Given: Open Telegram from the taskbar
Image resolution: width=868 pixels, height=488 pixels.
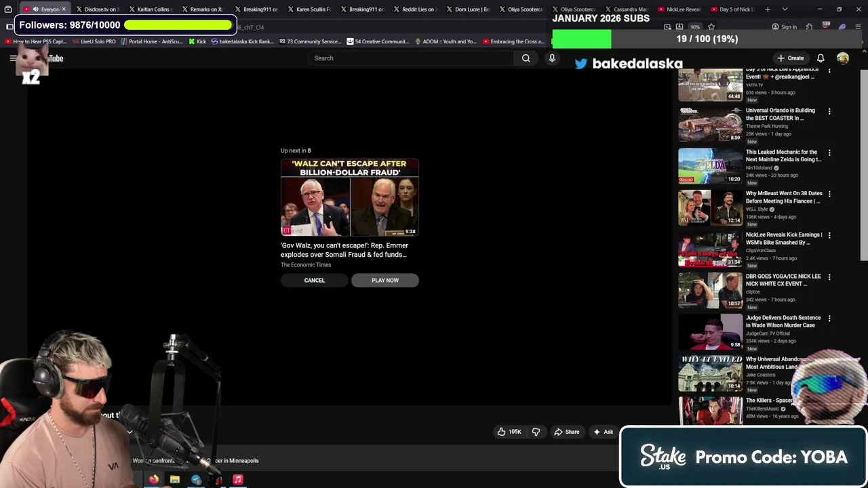Looking at the screenshot, I should [196, 480].
